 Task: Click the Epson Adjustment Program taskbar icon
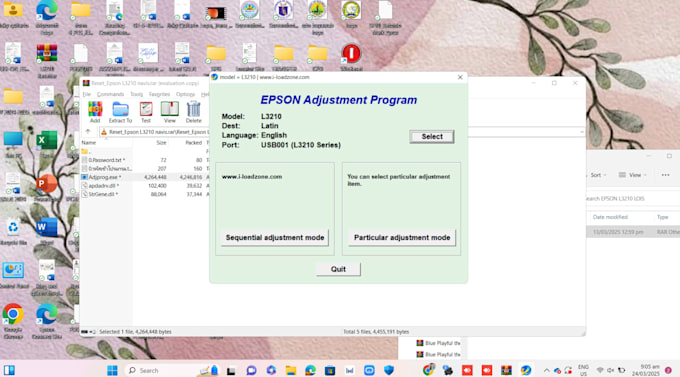click(526, 370)
